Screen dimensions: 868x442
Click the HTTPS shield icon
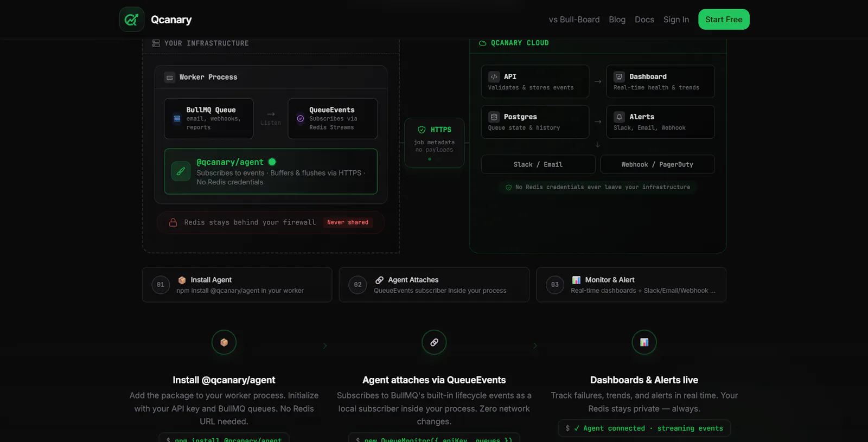pos(422,130)
